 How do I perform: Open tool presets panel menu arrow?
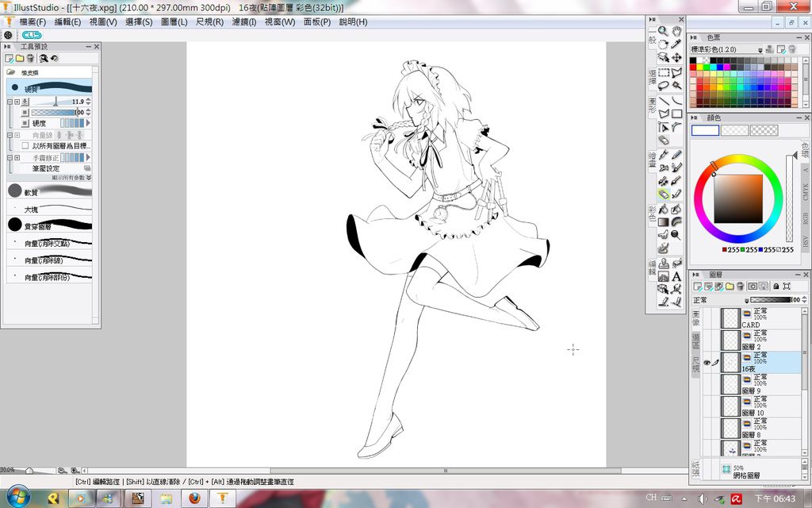coord(6,47)
